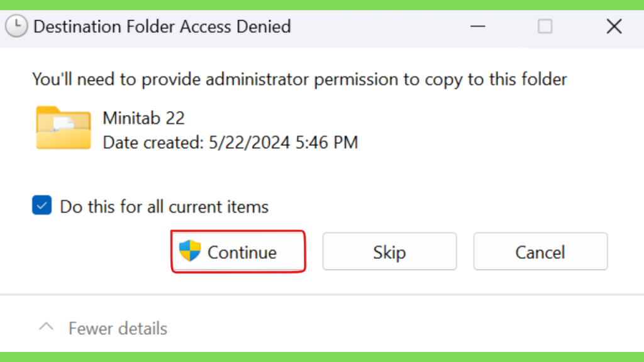Click the "Do this for all current items" label
Image resolution: width=644 pixels, height=362 pixels.
click(x=164, y=206)
